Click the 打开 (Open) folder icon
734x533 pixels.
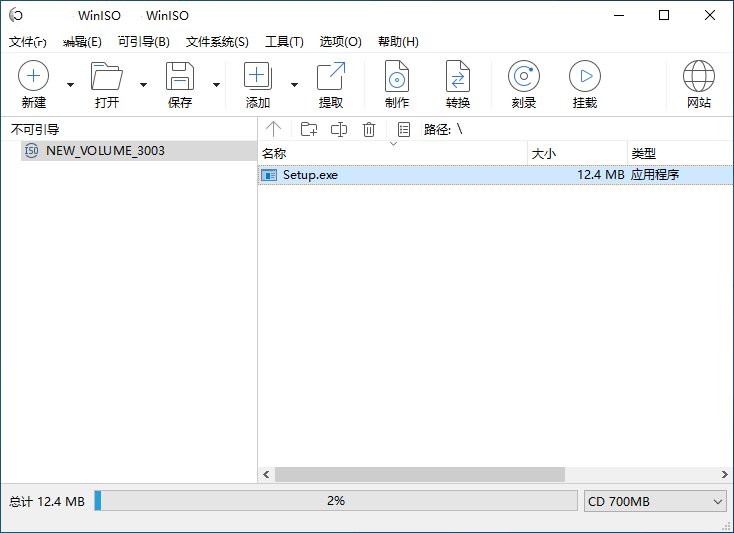[107, 76]
